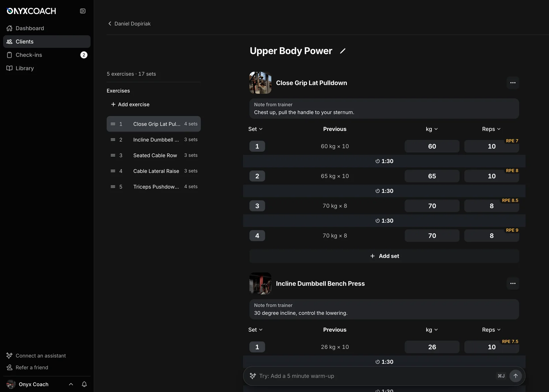Open the Dashboard page
This screenshot has width=549, height=392.
[47, 28]
